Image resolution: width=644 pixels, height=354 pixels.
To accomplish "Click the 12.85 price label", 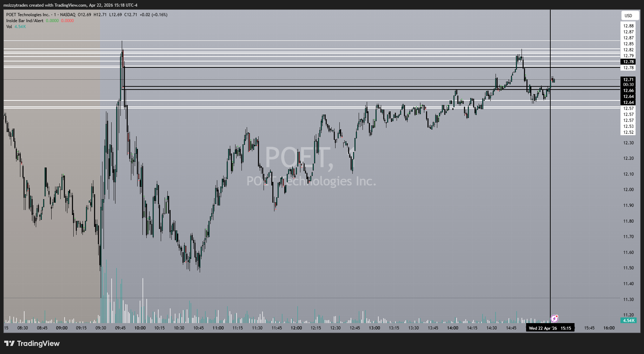I will [x=628, y=44].
